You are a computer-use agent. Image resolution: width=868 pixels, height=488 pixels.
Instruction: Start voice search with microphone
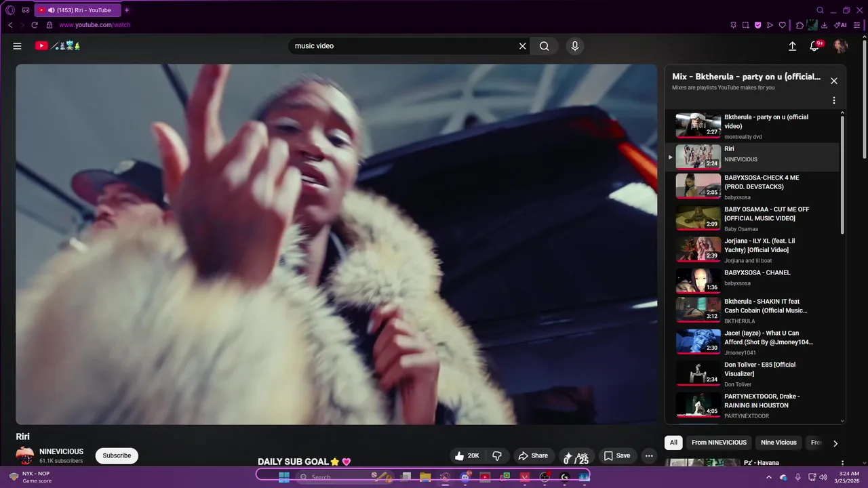[575, 46]
